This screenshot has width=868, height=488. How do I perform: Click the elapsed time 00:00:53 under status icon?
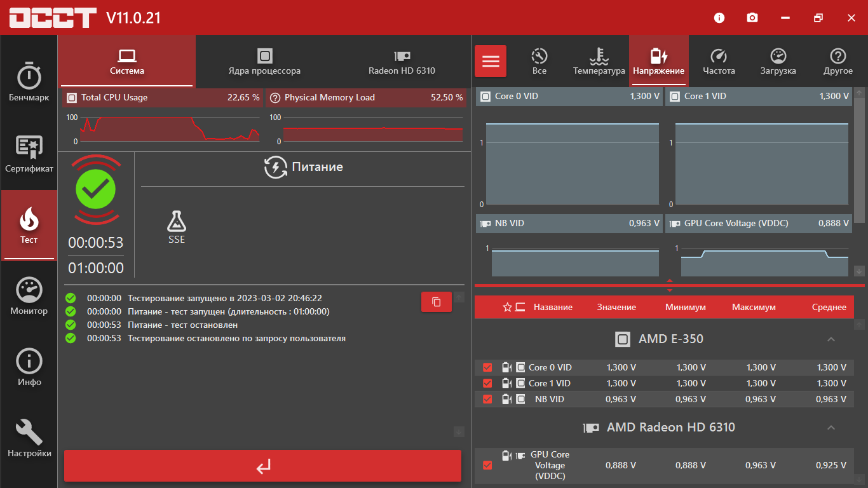96,243
